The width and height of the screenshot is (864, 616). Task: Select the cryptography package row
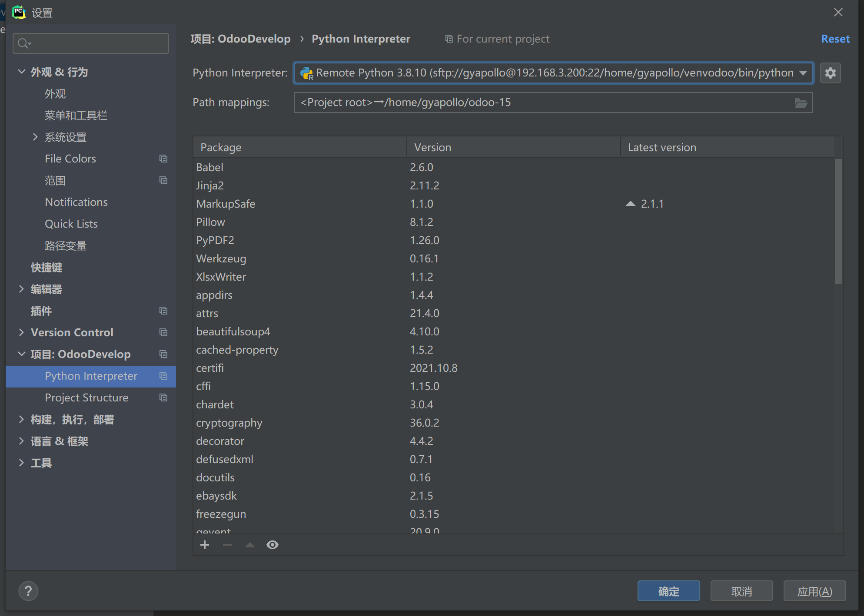pos(514,423)
